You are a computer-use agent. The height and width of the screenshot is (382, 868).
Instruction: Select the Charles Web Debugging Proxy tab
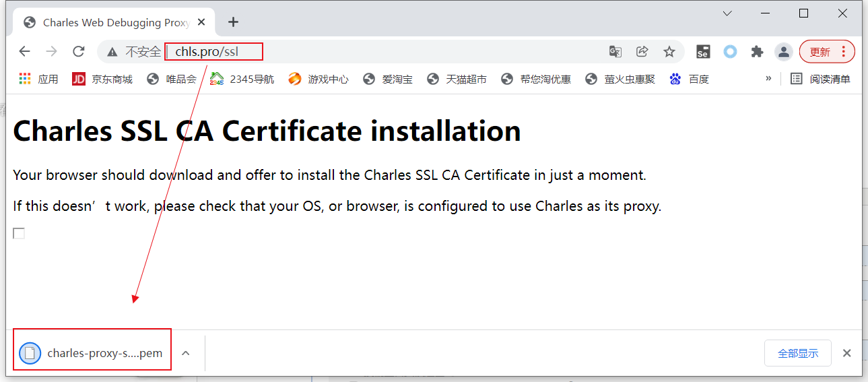point(113,22)
